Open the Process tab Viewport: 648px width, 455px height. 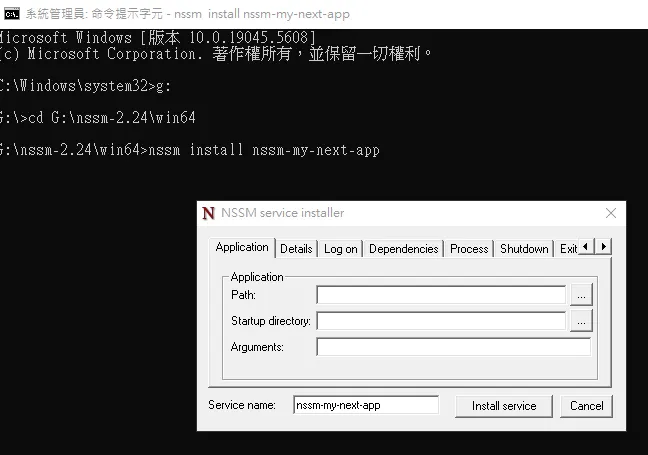(469, 249)
